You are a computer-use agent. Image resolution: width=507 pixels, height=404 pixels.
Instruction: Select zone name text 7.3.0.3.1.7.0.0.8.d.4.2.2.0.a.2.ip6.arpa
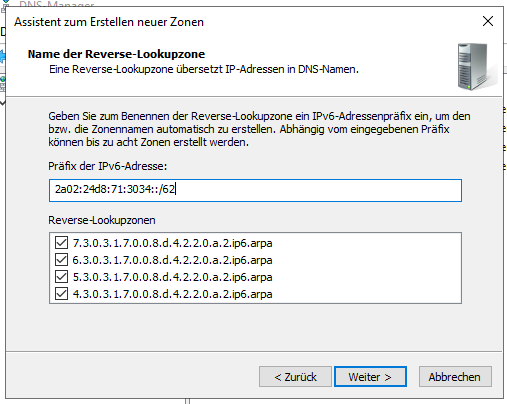(x=172, y=243)
